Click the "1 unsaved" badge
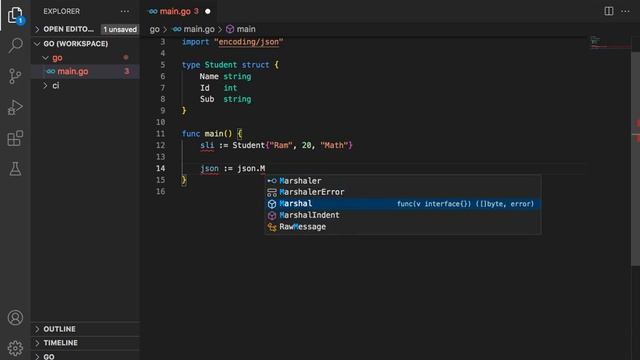Image resolution: width=640 pixels, height=360 pixels. [120, 29]
